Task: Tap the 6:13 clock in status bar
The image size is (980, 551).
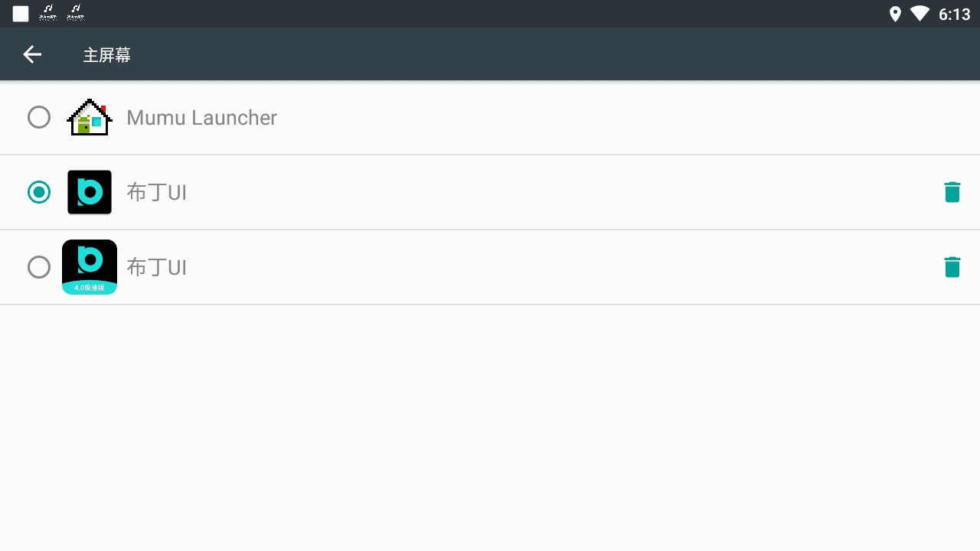Action: (954, 15)
